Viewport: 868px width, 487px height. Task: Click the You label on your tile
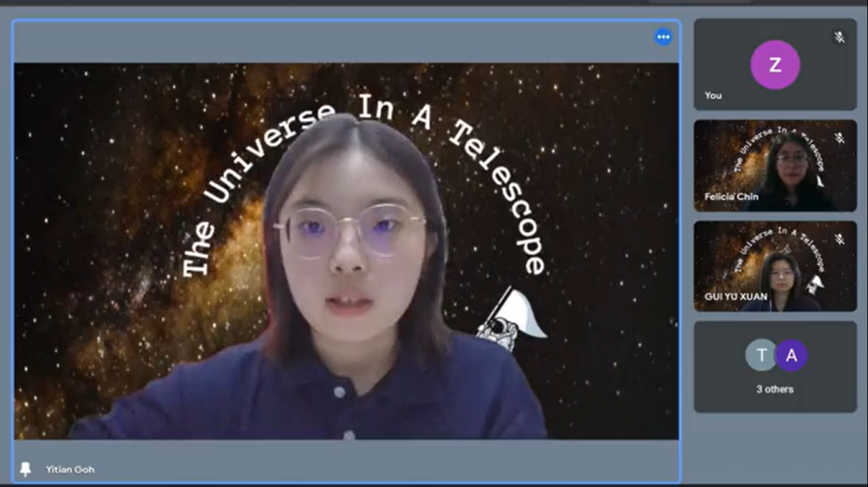(x=713, y=96)
